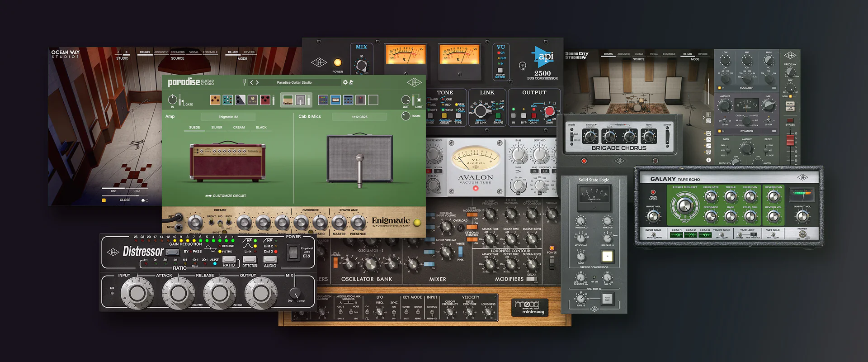The height and width of the screenshot is (362, 868).
Task: Select the cabinet slot thumbnail in Paradise
Action: point(300,100)
